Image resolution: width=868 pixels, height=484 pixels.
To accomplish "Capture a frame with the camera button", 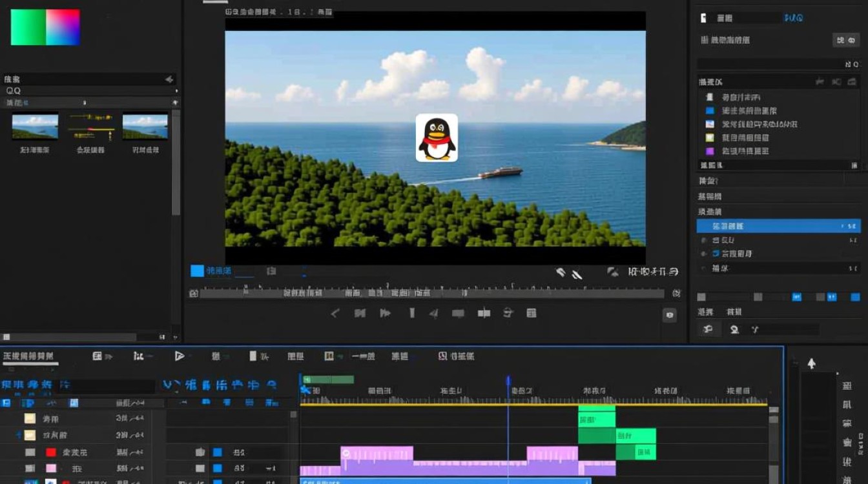I will click(x=670, y=315).
